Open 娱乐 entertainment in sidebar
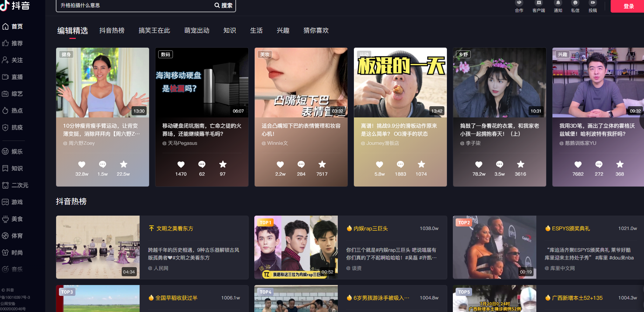This screenshot has height=312, width=644. coord(13,152)
